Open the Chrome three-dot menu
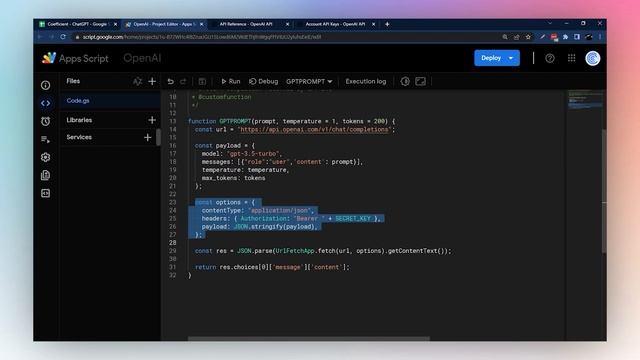The image size is (640, 360). (x=600, y=37)
